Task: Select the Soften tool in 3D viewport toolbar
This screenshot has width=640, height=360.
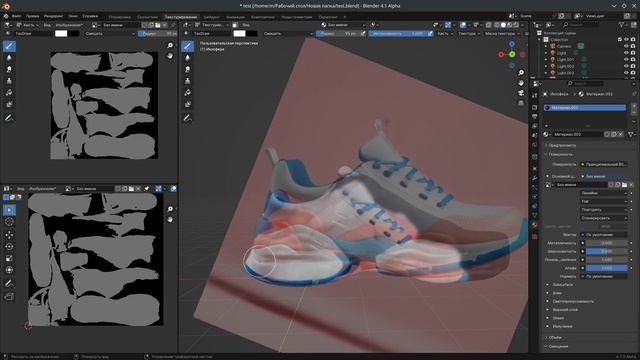Action: click(x=187, y=58)
